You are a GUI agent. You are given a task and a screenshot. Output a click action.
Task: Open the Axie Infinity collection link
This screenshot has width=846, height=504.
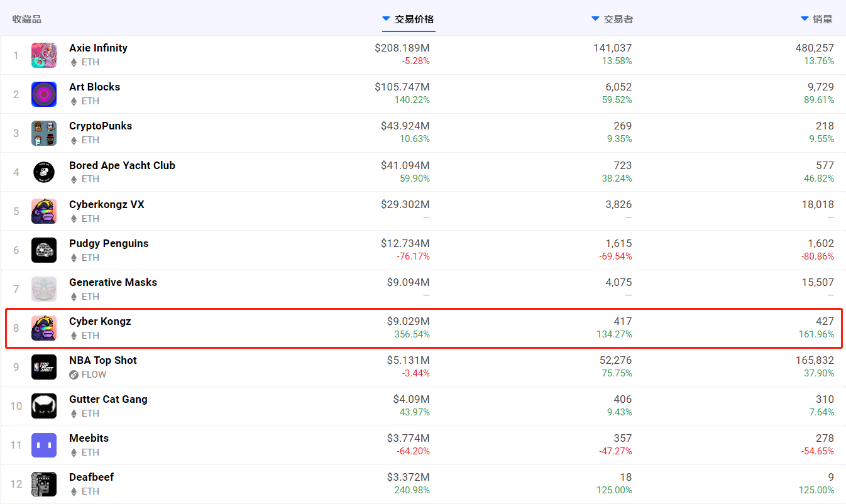[x=98, y=48]
